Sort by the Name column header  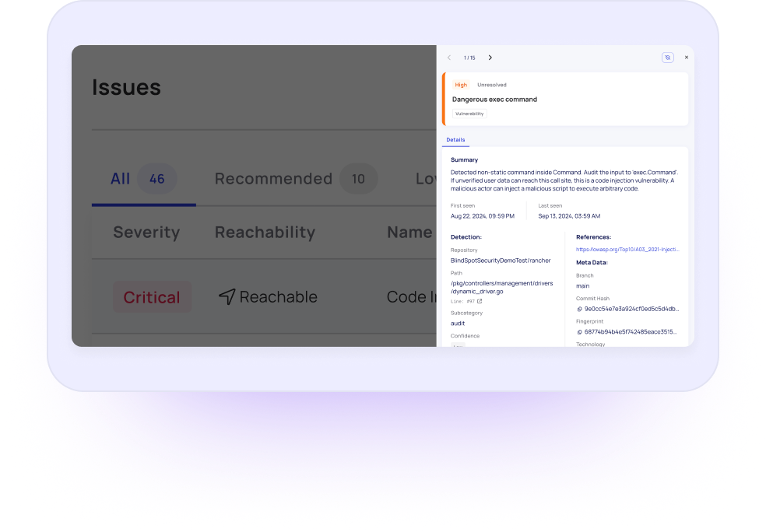pyautogui.click(x=409, y=233)
